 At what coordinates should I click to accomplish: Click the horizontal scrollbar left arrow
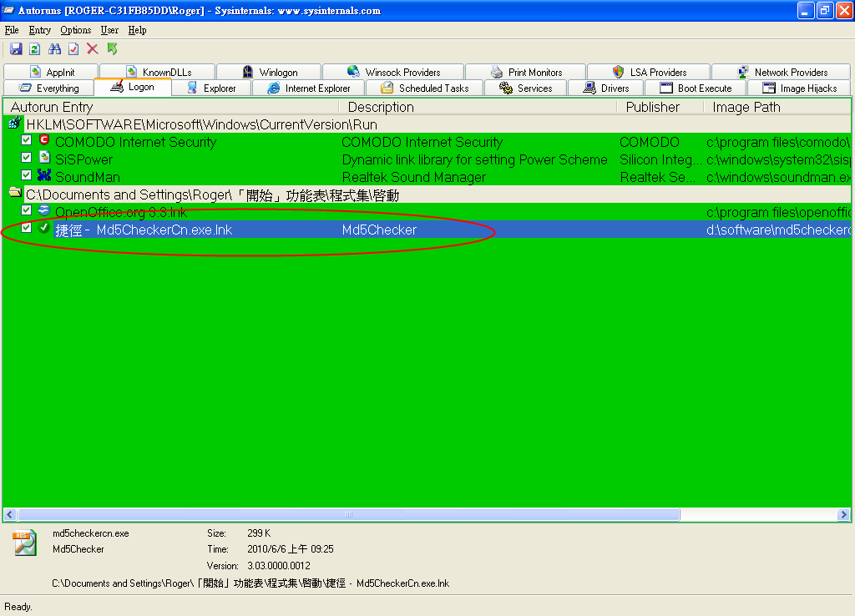[x=10, y=514]
